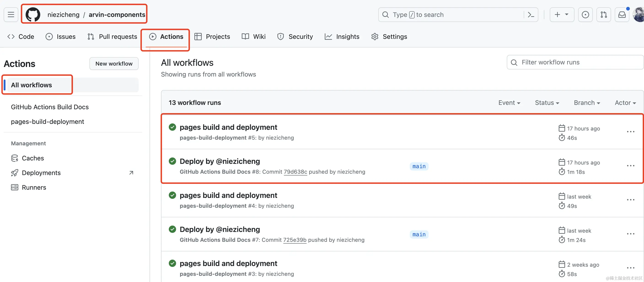
Task: Open pages build and deployment run #5
Action: coord(228,127)
